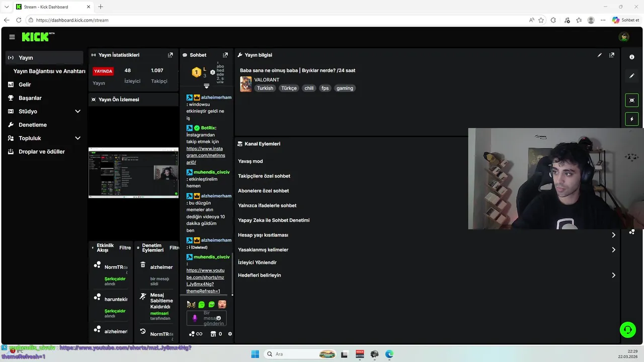Image resolution: width=644 pixels, height=362 pixels.
Task: Edit stream info with the pencil in Yayın bilgisi
Action: [x=600, y=55]
